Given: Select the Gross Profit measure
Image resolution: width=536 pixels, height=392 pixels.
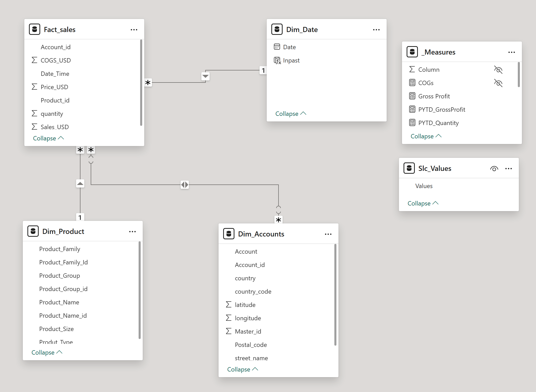Looking at the screenshot, I should point(434,96).
